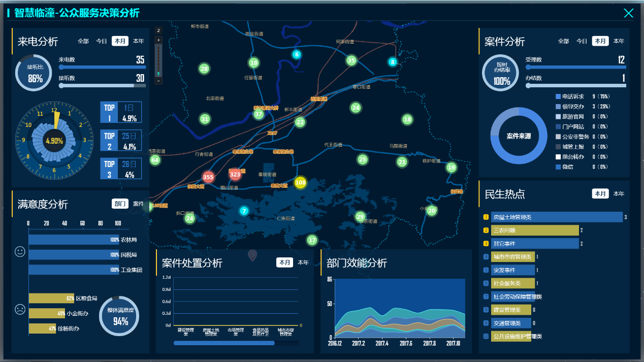Select the green map cluster marker 35

coord(351,60)
